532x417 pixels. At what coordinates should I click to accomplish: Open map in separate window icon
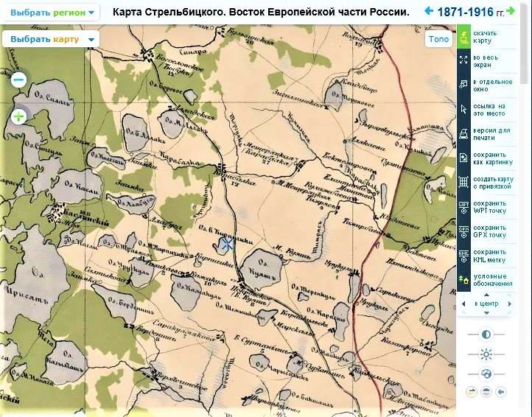pyautogui.click(x=464, y=84)
